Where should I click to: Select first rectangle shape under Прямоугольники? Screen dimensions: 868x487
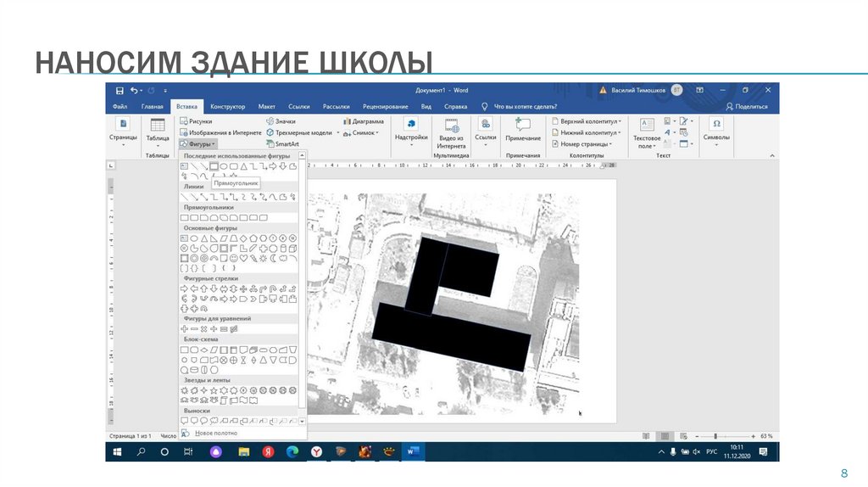184,218
